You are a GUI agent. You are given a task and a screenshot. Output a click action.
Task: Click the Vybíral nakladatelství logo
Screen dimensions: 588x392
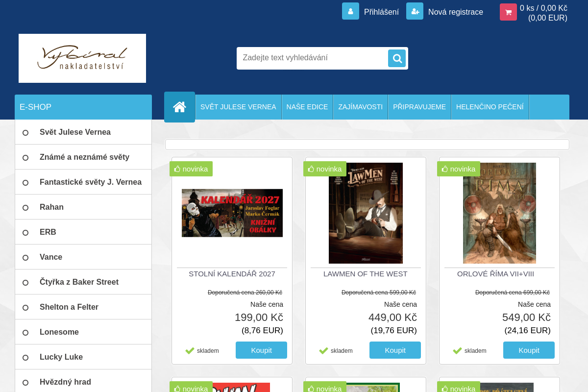tap(82, 58)
